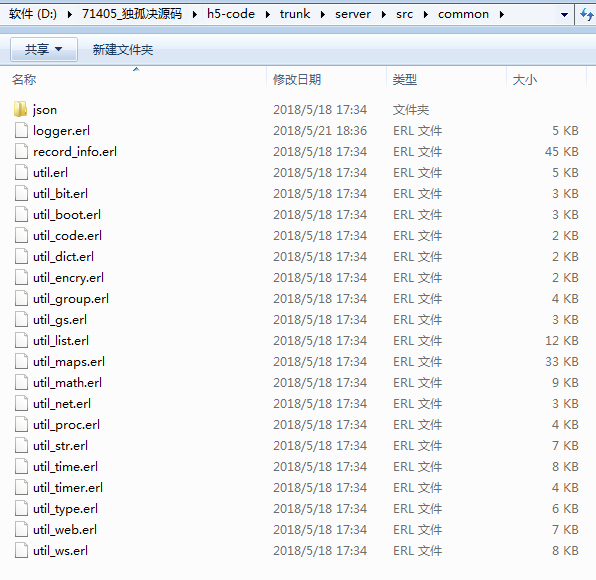Navigate to the src breadcrumb segment
This screenshot has width=596, height=580.
coord(404,14)
